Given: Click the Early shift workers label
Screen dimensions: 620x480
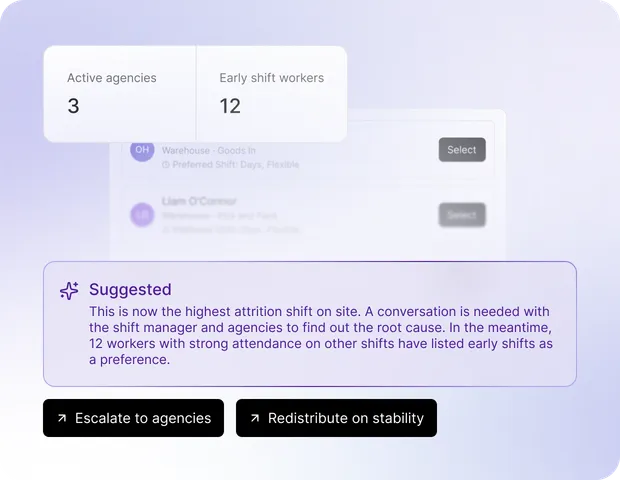Looking at the screenshot, I should 272,78.
